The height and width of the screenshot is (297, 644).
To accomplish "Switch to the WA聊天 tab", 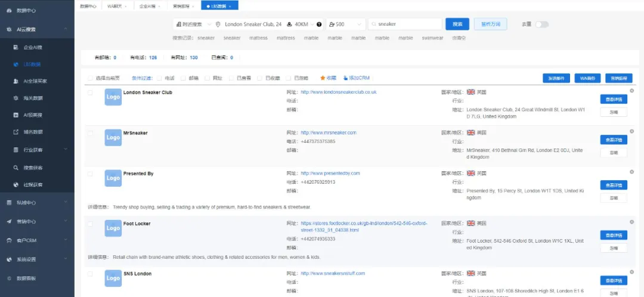I will [117, 6].
